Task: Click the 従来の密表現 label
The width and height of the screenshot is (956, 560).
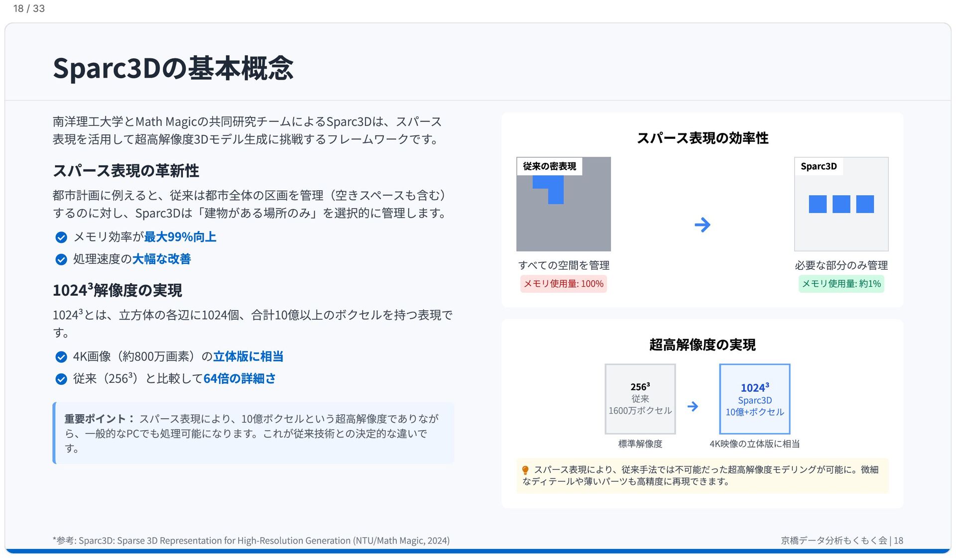Action: coord(550,166)
